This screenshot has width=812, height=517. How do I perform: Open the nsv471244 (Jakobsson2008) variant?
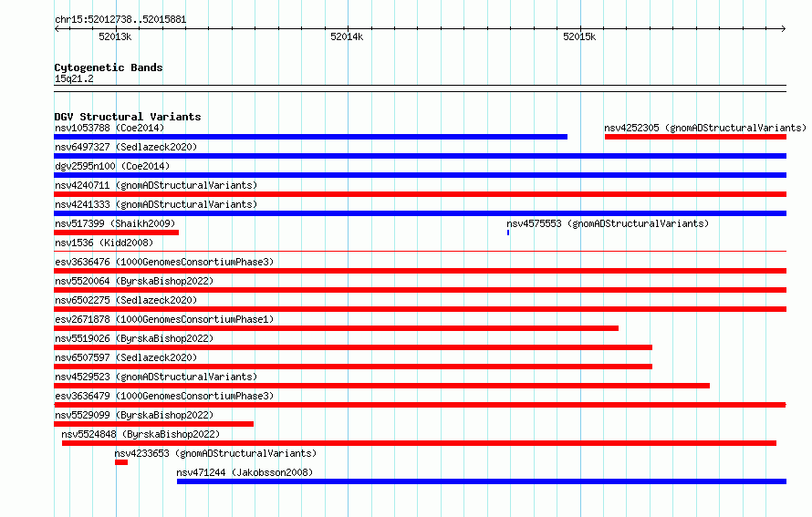(x=245, y=472)
